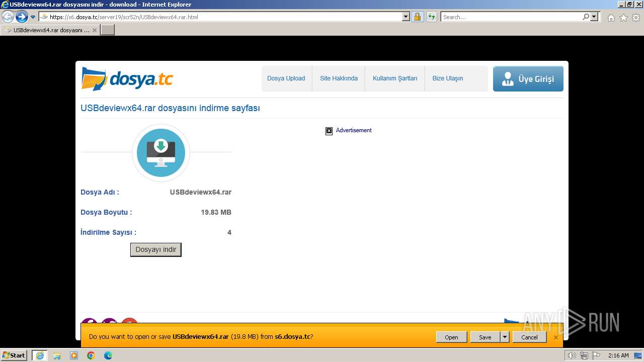Close the USBdeviewx64.rar tab

click(x=95, y=30)
